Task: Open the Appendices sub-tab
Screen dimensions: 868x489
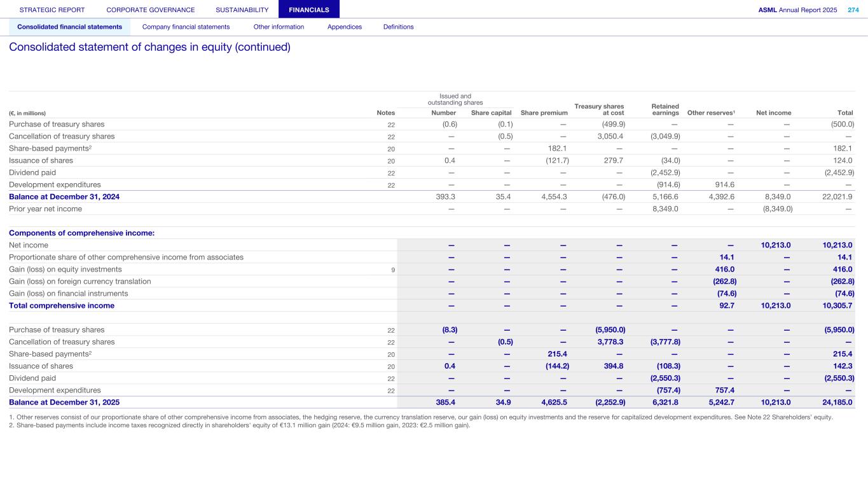Action: (x=345, y=27)
